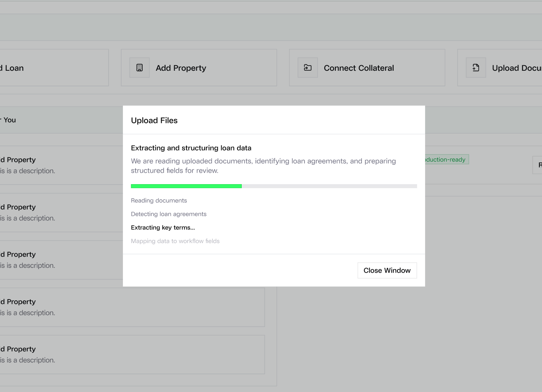The image size is (542, 392).
Task: Click the green 'duction-ready' status tag
Action: click(x=447, y=159)
